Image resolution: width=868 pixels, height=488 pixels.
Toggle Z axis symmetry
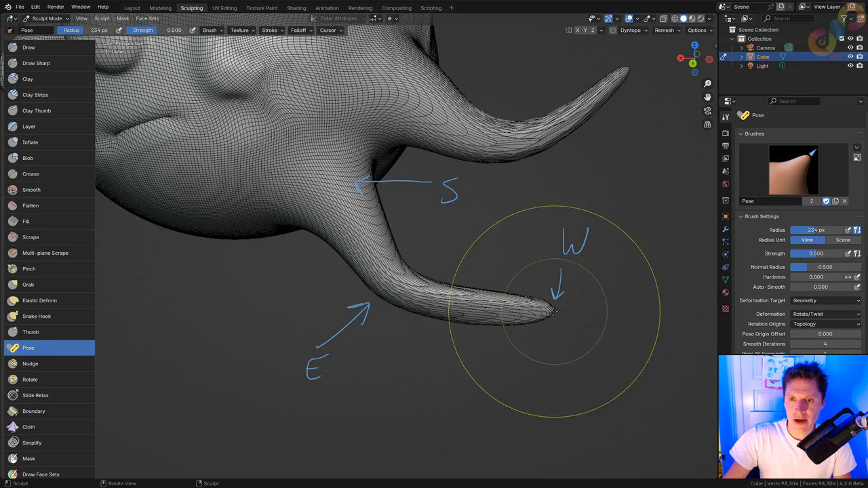pos(593,30)
